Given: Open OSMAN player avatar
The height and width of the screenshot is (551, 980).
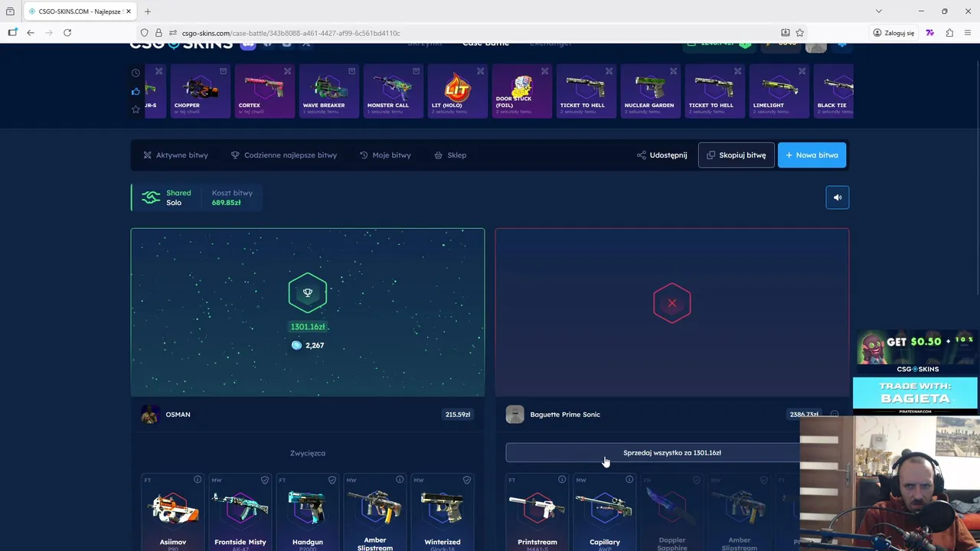Looking at the screenshot, I should [150, 415].
